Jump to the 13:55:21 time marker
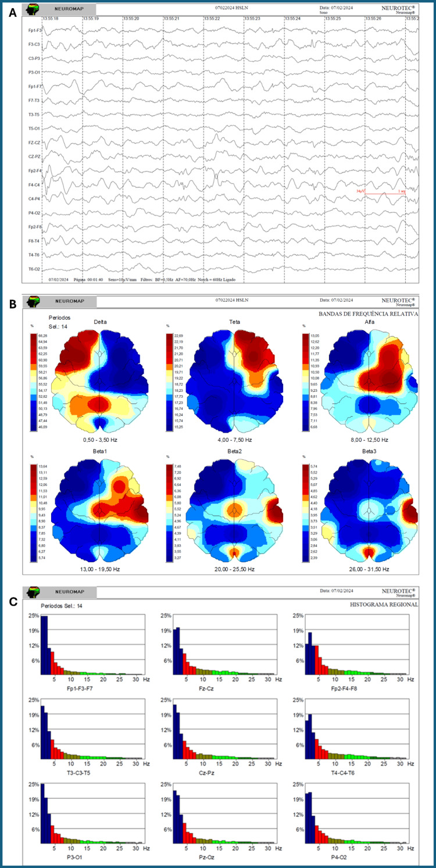This screenshot has height=868, width=436. (x=171, y=19)
